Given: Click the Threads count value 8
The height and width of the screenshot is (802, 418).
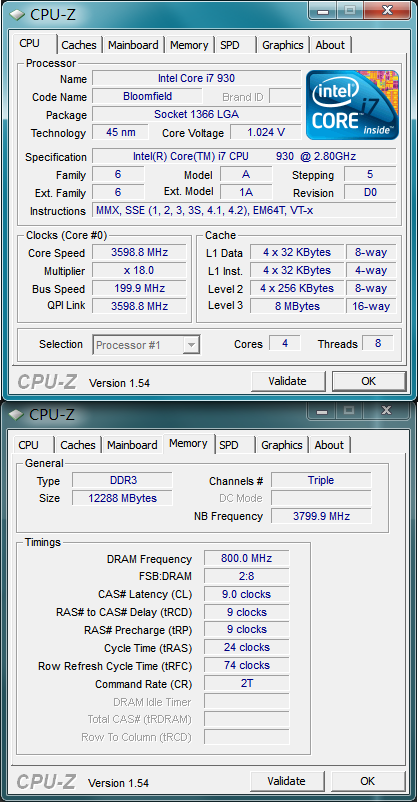Looking at the screenshot, I should [x=378, y=343].
